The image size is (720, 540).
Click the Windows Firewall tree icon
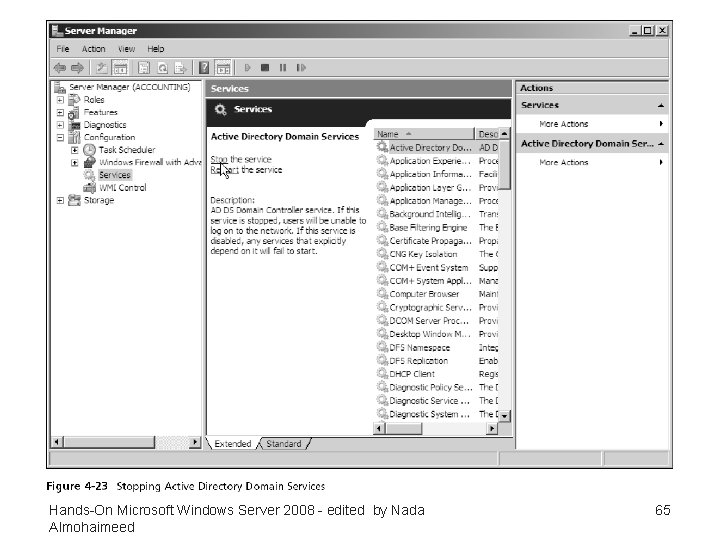90,163
